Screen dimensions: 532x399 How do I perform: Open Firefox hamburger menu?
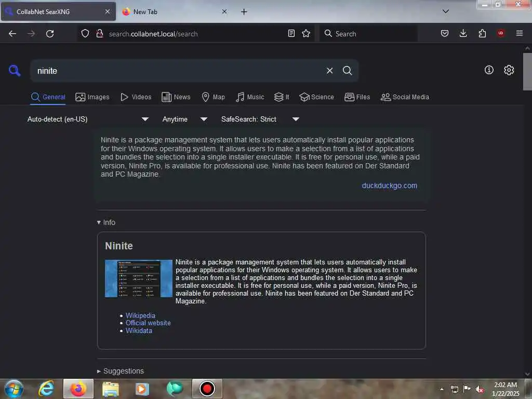(x=520, y=33)
